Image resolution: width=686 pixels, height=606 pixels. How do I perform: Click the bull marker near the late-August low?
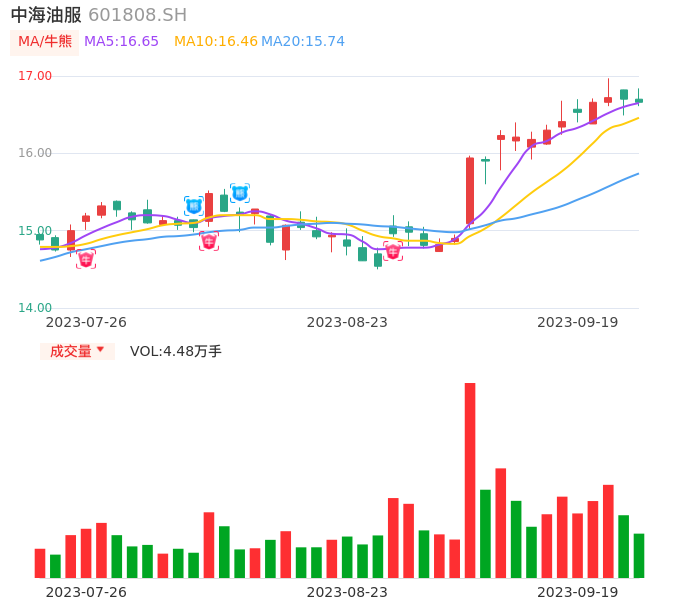(x=393, y=251)
